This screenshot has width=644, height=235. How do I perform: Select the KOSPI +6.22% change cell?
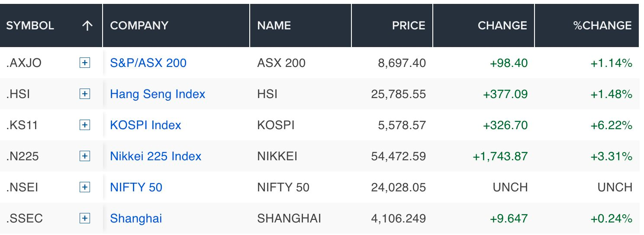(612, 125)
